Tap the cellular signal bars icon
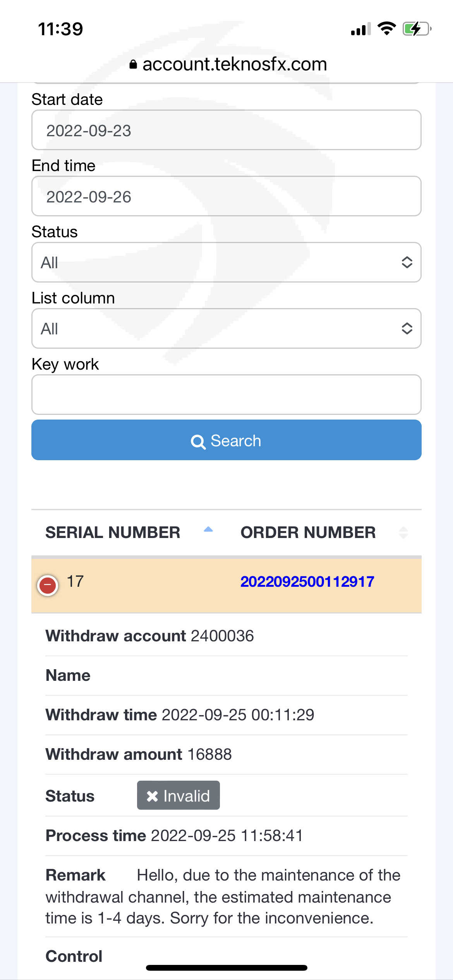Screen dimensions: 453x980 360,29
